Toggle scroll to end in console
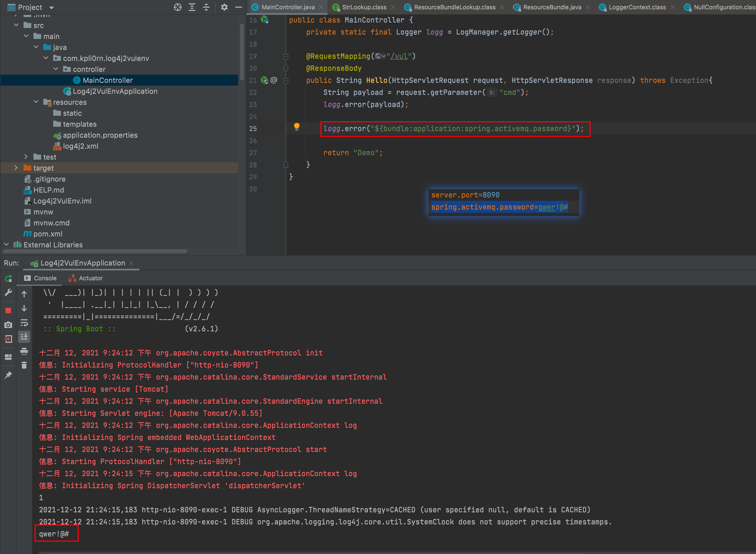Viewport: 756px width, 554px height. click(x=24, y=337)
